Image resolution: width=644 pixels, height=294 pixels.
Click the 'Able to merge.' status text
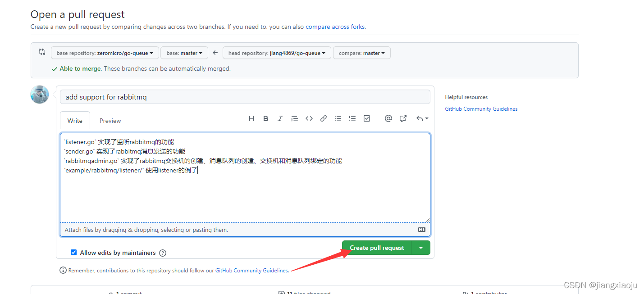81,69
